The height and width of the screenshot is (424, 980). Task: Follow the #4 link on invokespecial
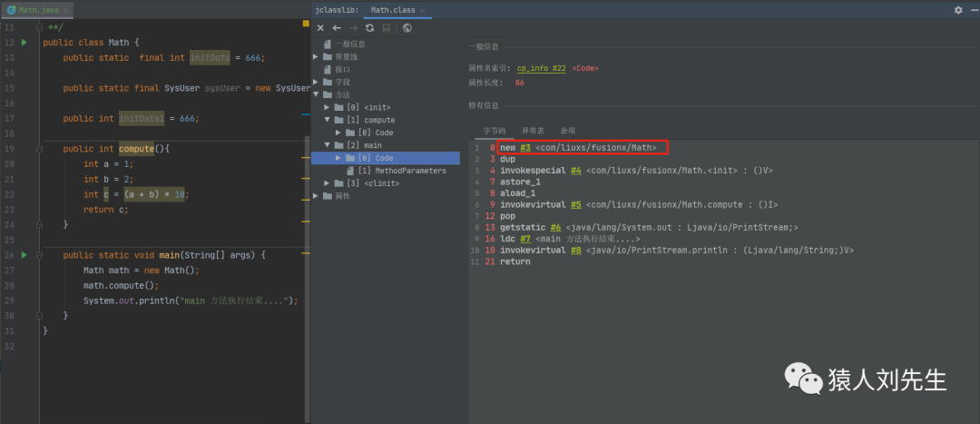coord(576,171)
